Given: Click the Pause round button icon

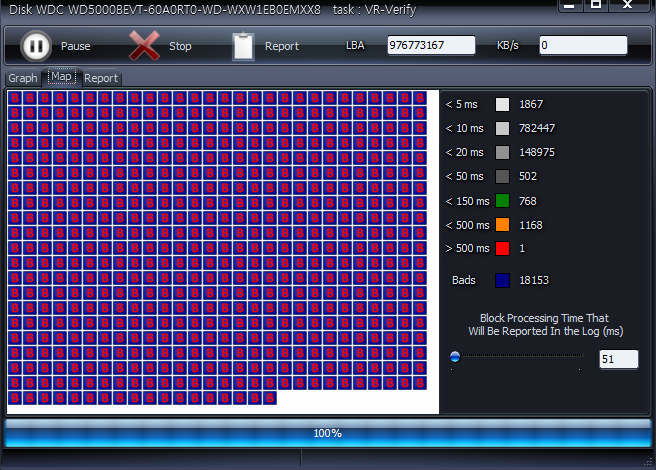Looking at the screenshot, I should pyautogui.click(x=36, y=46).
